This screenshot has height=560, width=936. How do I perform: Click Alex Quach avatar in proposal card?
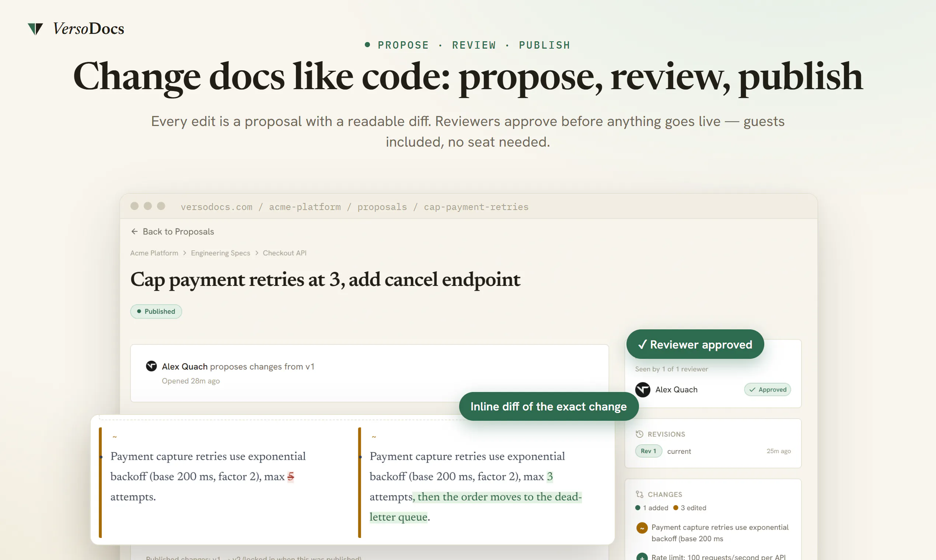[151, 366]
